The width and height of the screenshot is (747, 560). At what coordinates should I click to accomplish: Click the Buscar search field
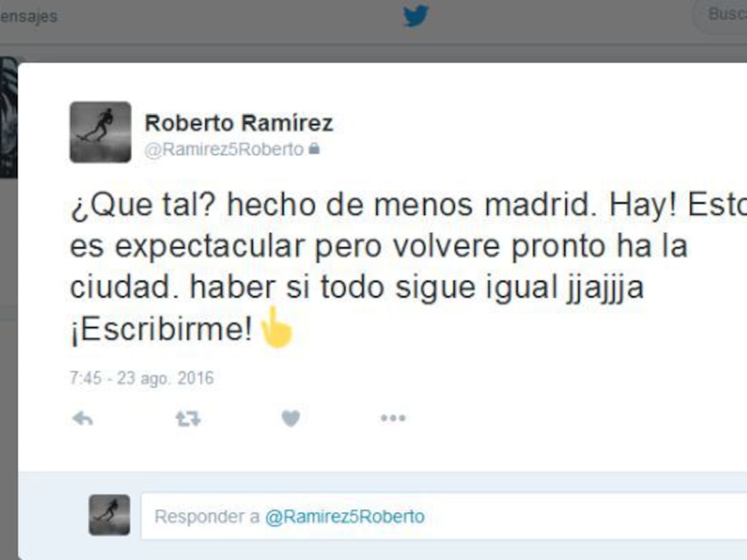(721, 15)
